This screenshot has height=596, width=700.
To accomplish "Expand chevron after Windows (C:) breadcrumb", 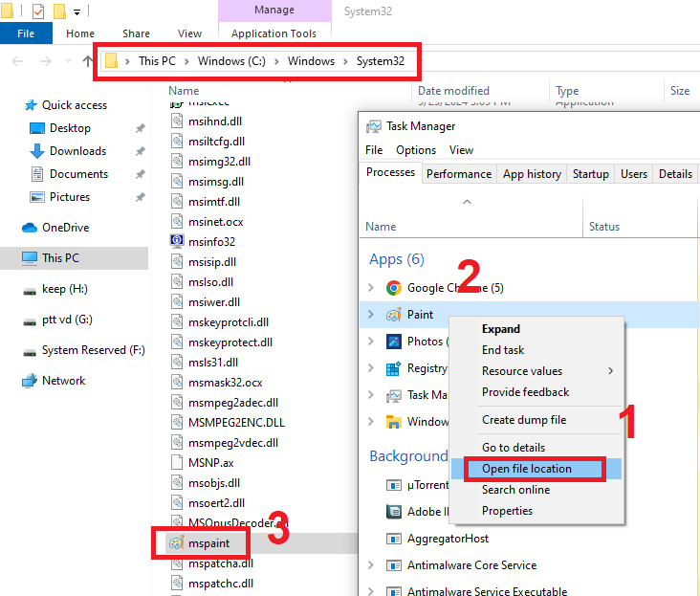I will [276, 61].
